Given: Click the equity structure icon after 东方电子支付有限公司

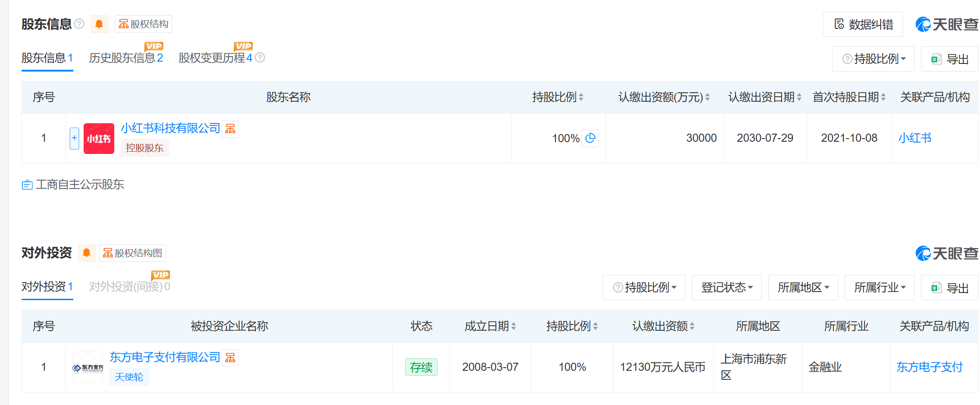Looking at the screenshot, I should click(x=230, y=358).
